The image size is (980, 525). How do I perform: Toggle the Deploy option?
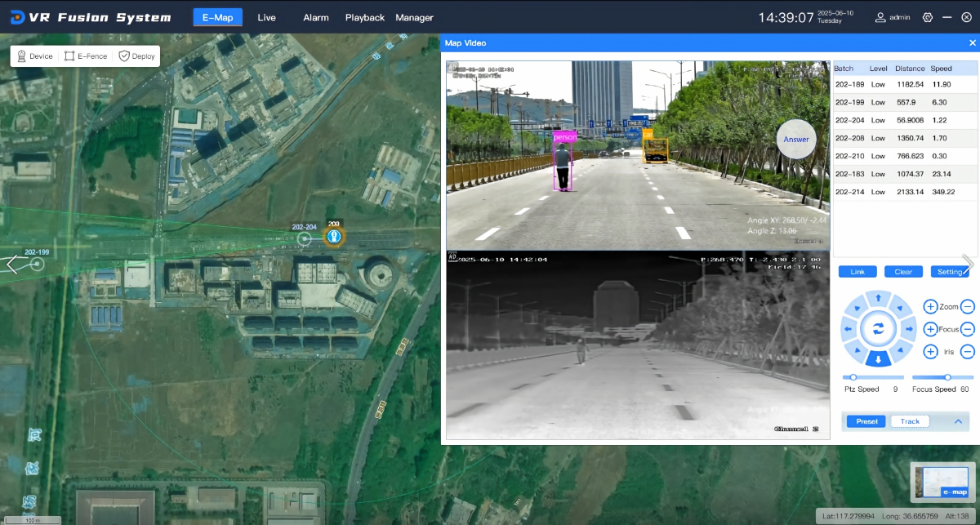136,56
